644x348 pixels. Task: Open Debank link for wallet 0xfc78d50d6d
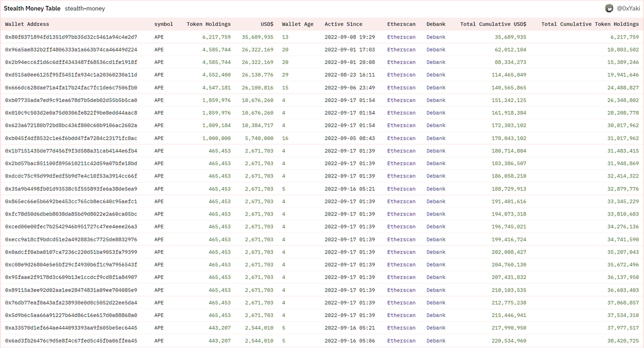coord(436,214)
